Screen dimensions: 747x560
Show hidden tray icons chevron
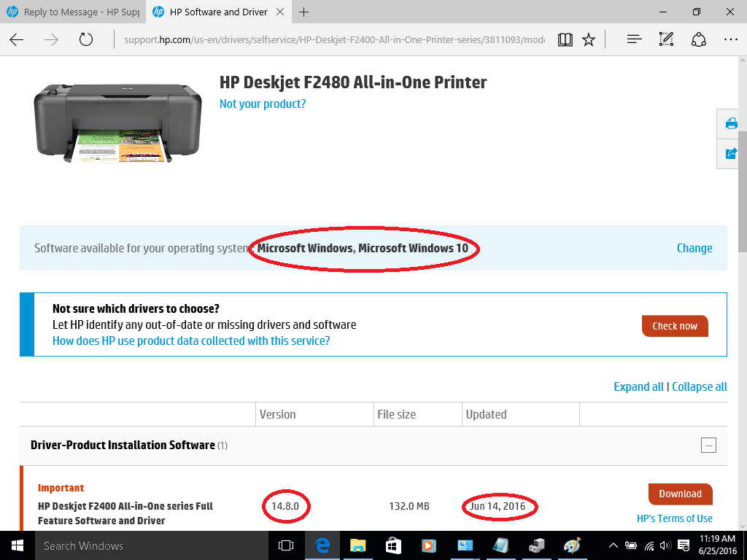coord(613,545)
